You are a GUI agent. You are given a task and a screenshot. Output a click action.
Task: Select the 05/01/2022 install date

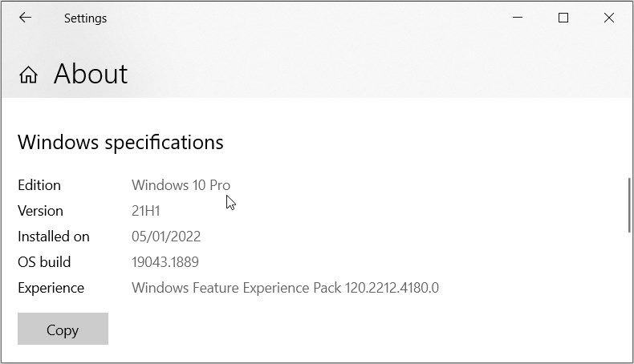point(166,237)
